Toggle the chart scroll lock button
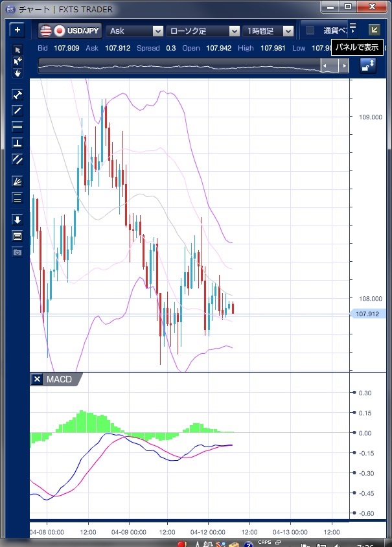This screenshot has width=392, height=547. 368,65
